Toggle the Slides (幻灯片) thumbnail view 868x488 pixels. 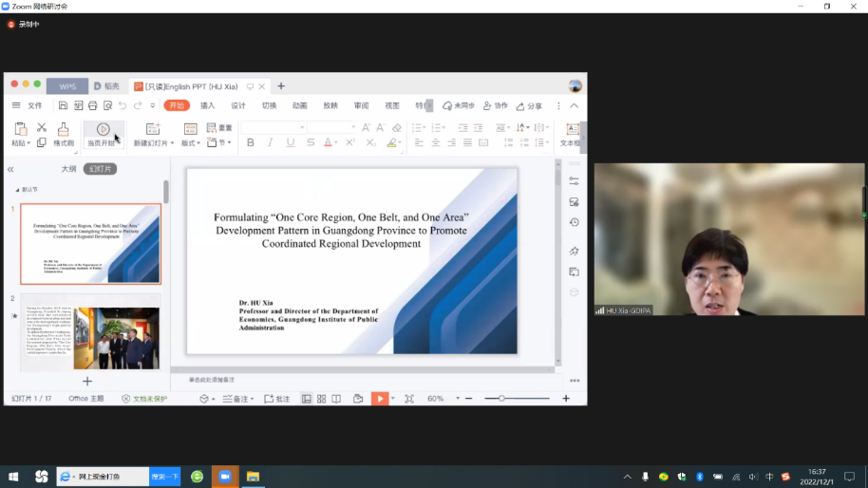(x=101, y=169)
